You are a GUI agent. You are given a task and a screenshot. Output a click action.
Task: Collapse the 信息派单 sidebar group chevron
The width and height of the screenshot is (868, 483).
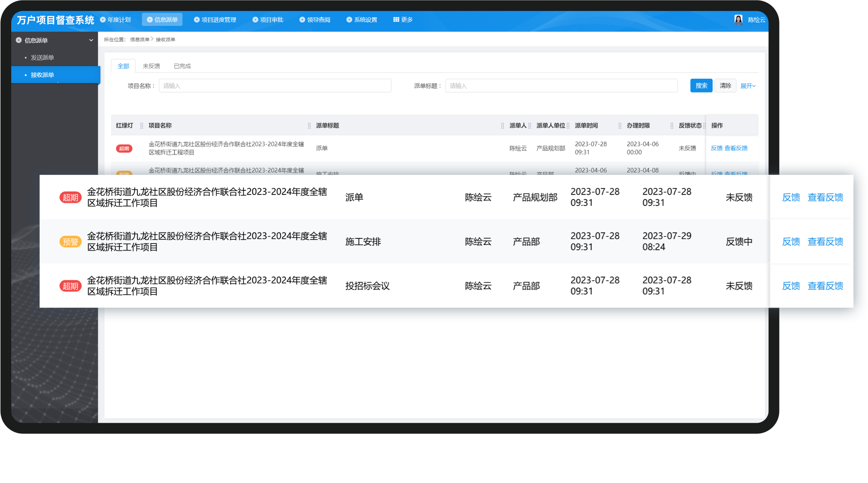point(91,40)
